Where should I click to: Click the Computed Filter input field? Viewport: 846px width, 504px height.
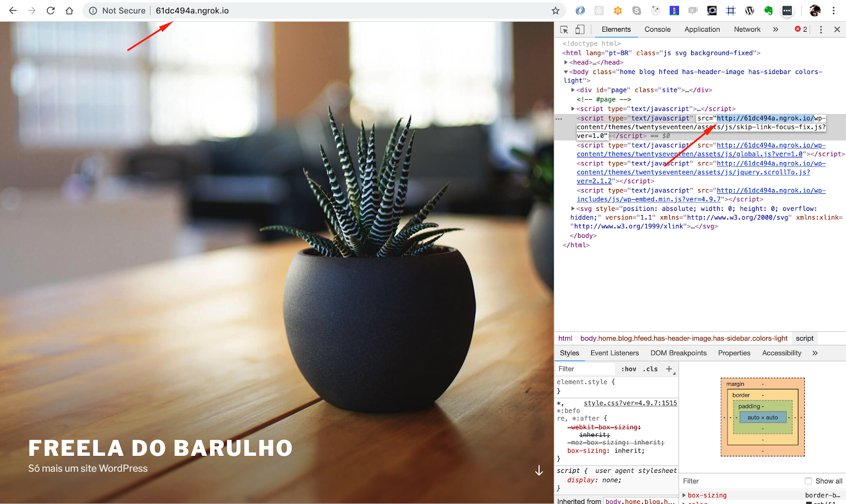[x=740, y=481]
